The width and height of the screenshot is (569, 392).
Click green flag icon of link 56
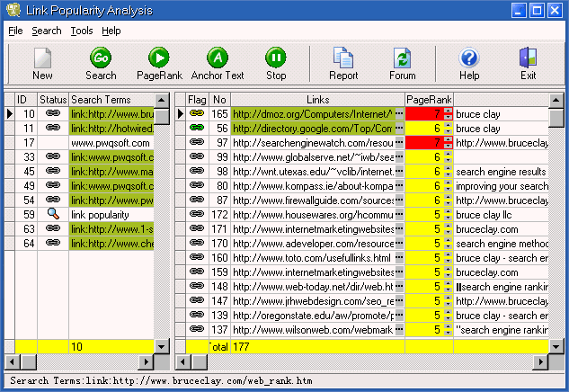click(x=197, y=128)
